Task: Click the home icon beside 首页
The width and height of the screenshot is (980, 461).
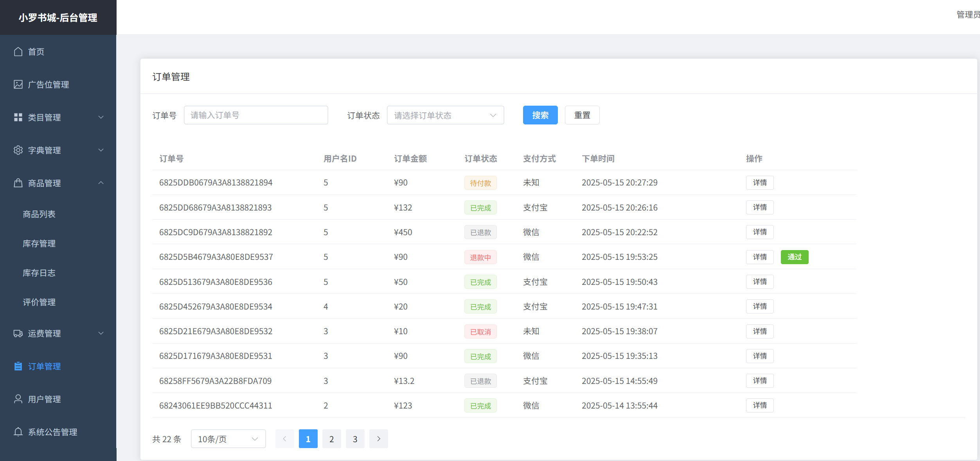Action: [18, 52]
